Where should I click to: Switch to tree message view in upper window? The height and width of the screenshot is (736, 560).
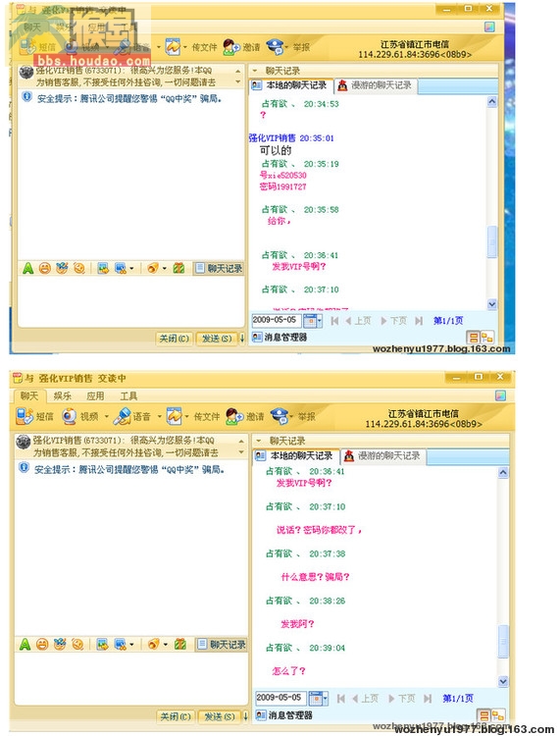[x=486, y=337]
